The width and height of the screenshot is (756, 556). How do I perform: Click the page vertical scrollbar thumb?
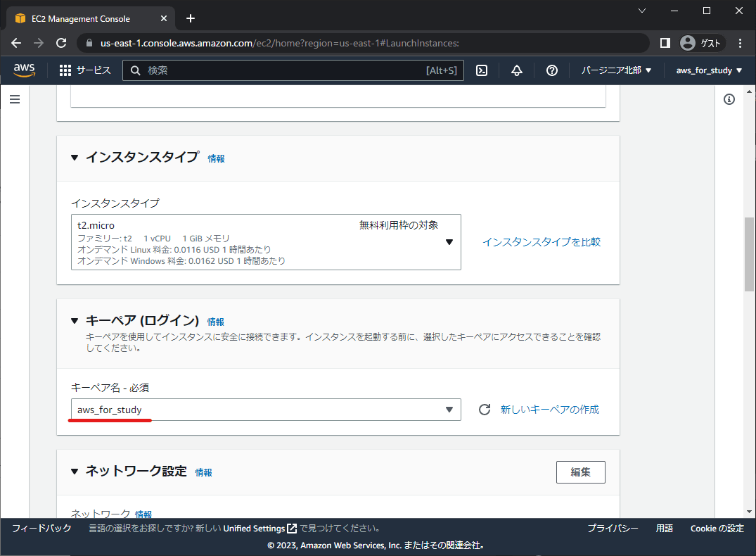click(749, 254)
